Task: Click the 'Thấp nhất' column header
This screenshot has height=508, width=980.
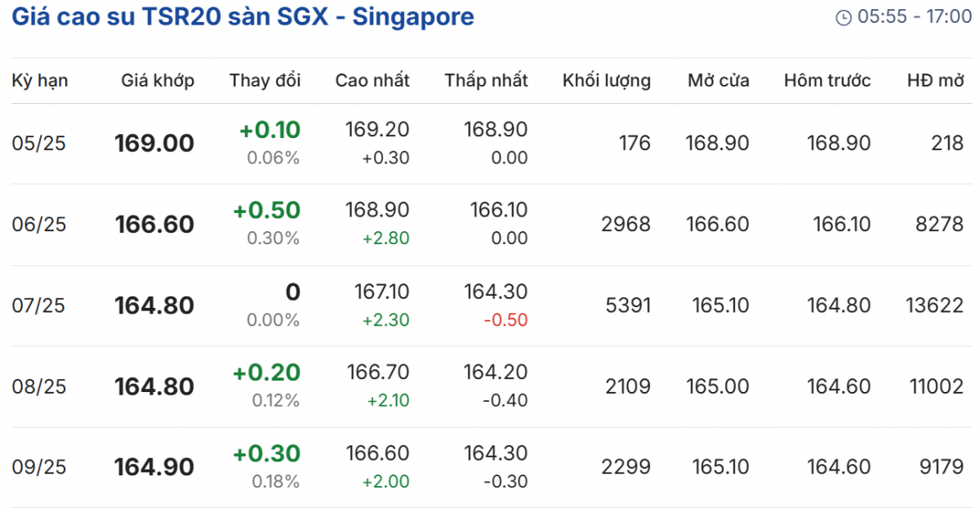Action: (x=486, y=80)
